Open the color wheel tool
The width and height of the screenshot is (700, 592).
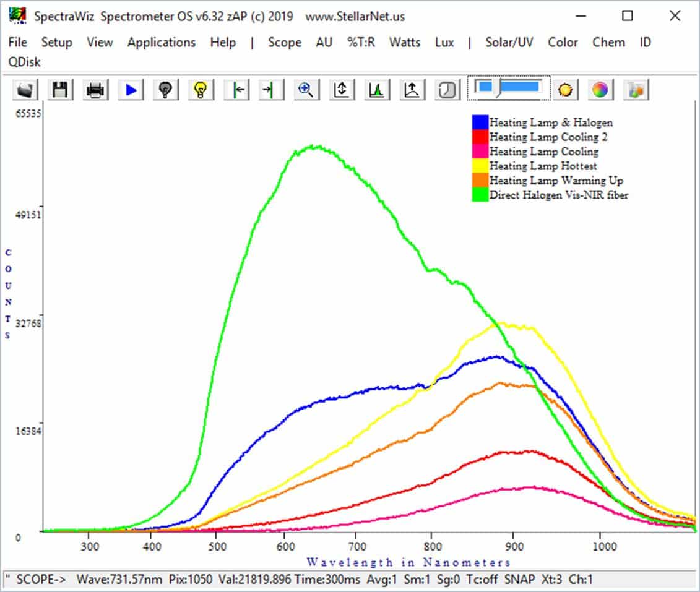point(600,90)
